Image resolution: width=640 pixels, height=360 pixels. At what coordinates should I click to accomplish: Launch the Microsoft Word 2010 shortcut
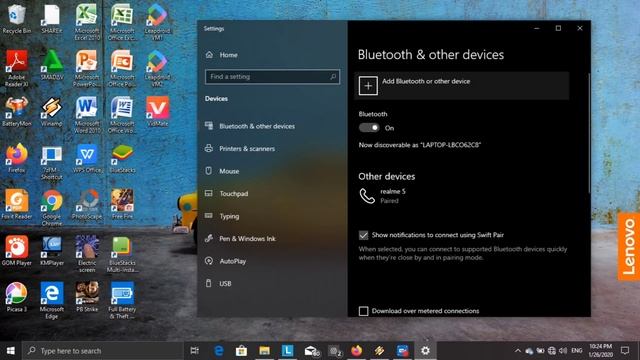coord(87,115)
